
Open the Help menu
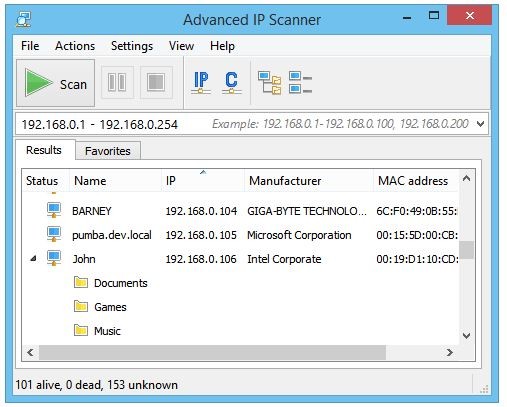click(222, 46)
